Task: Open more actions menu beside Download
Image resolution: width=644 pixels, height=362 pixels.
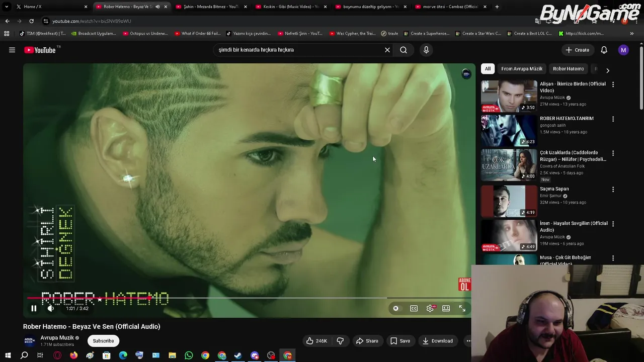Action: [x=468, y=341]
